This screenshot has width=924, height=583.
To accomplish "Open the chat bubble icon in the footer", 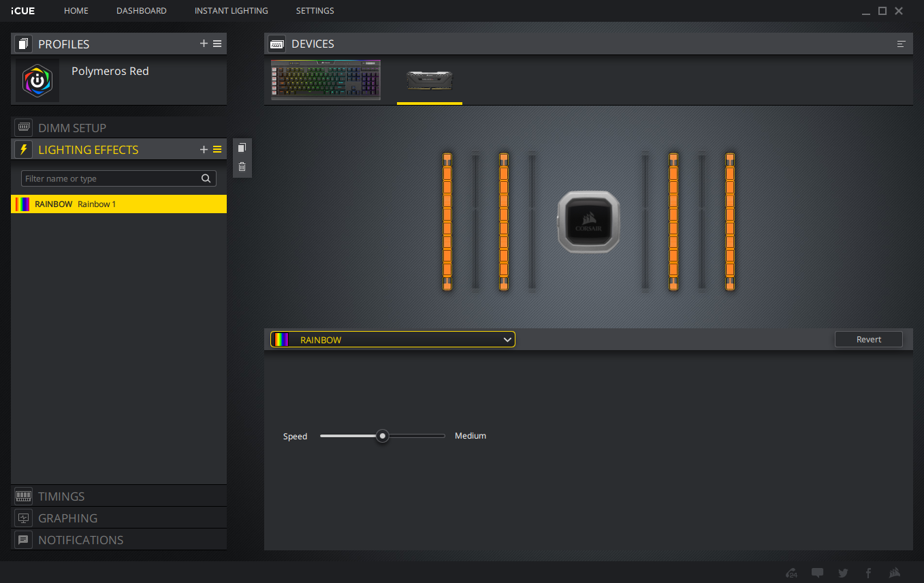I will [x=818, y=573].
